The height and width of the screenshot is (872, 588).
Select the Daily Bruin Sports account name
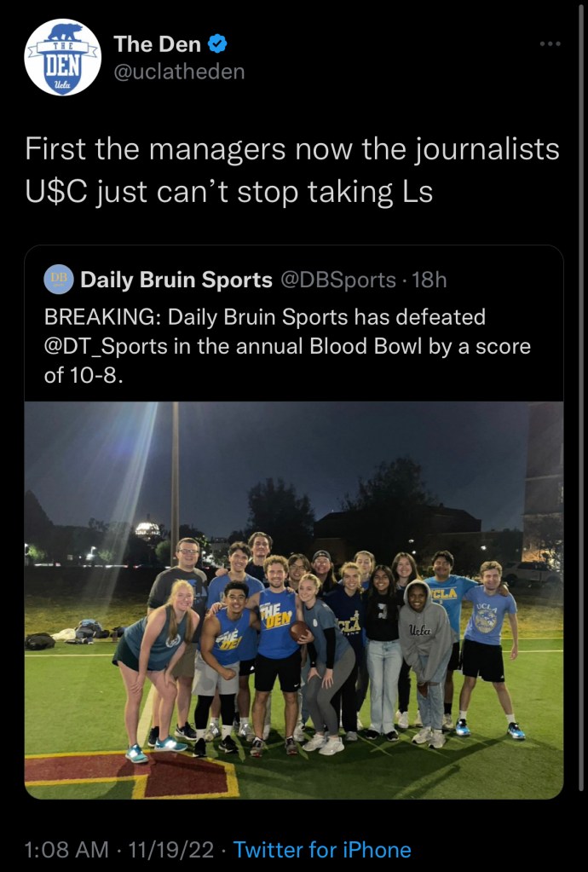coord(176,279)
